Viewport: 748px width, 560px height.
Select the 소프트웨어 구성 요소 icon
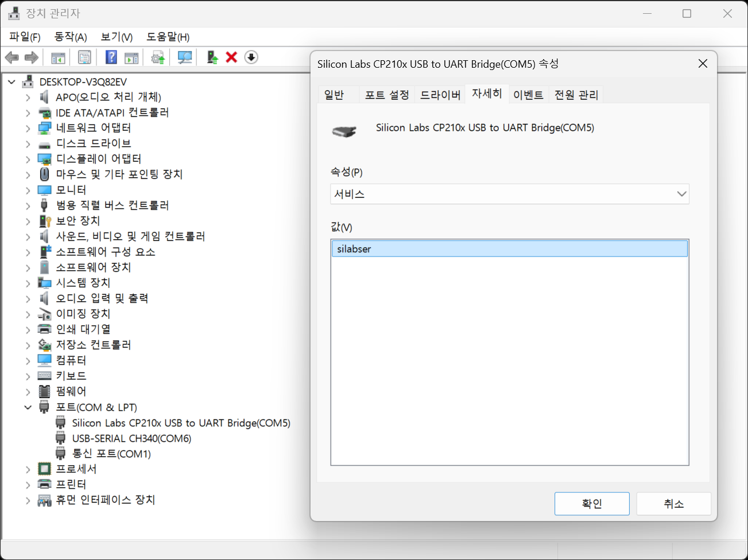45,252
